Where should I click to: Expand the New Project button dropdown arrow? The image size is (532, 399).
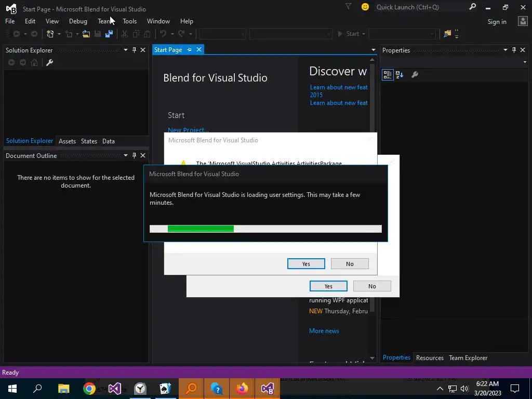tap(59, 34)
